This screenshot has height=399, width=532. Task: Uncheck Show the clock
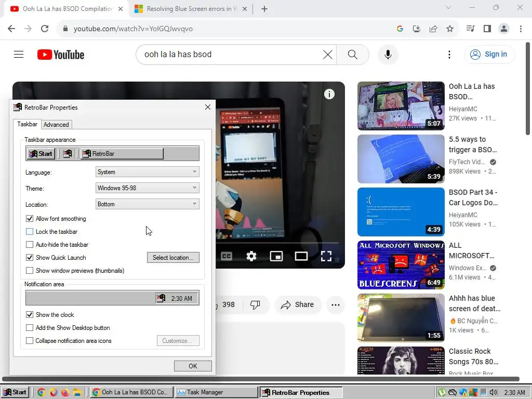30,314
